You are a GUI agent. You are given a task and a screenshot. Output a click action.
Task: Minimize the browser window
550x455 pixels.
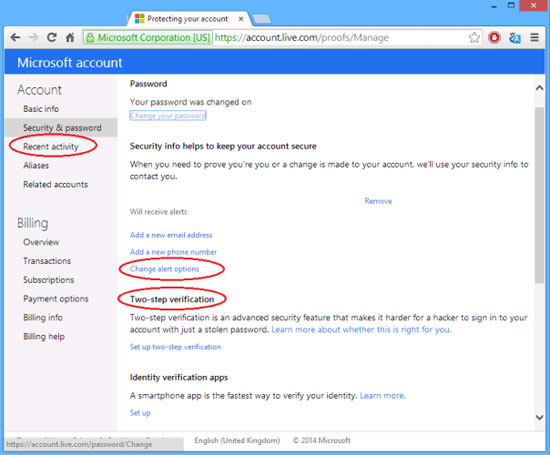(x=494, y=6)
